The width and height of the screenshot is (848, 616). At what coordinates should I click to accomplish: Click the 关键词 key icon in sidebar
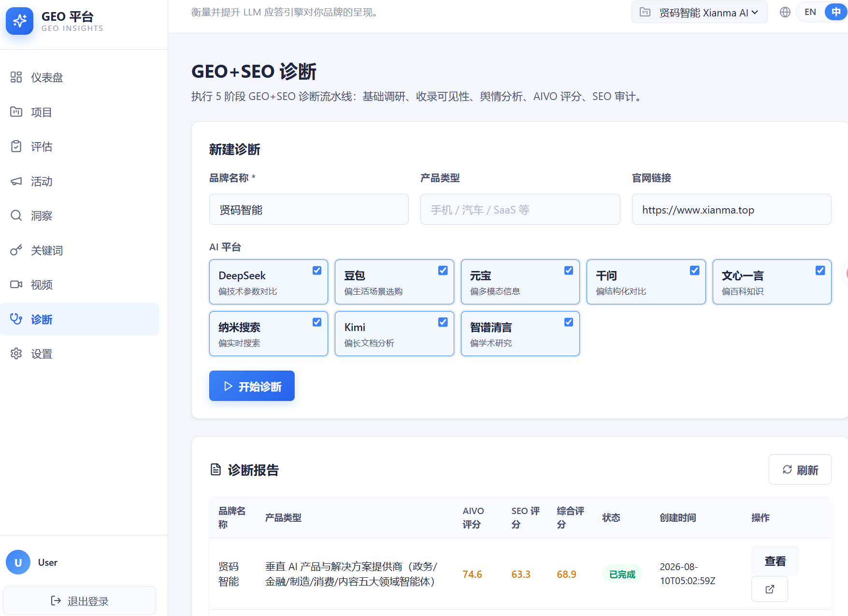pyautogui.click(x=16, y=250)
